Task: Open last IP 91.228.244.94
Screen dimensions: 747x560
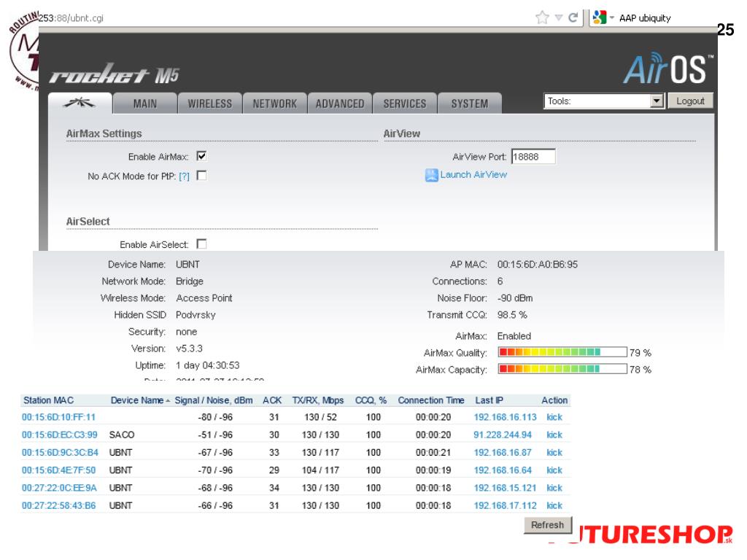Action: [503, 435]
